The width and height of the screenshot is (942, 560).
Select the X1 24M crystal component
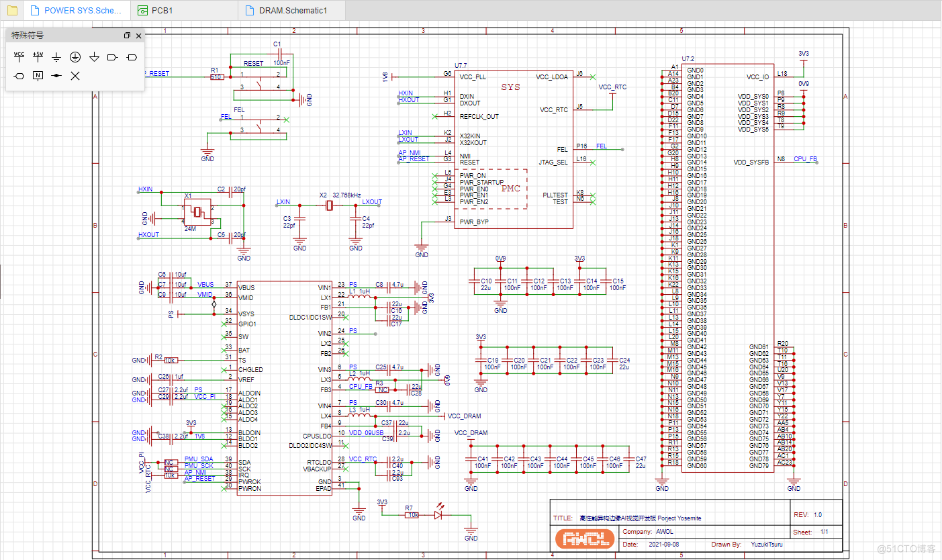197,212
